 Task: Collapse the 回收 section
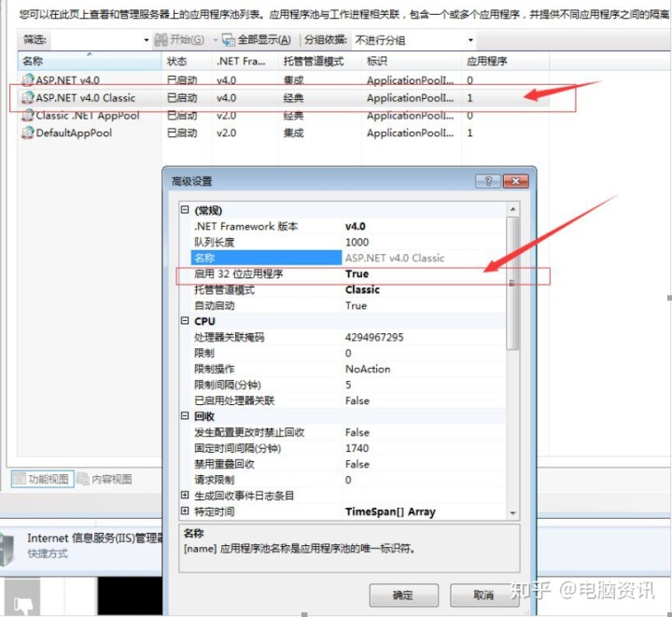185,415
